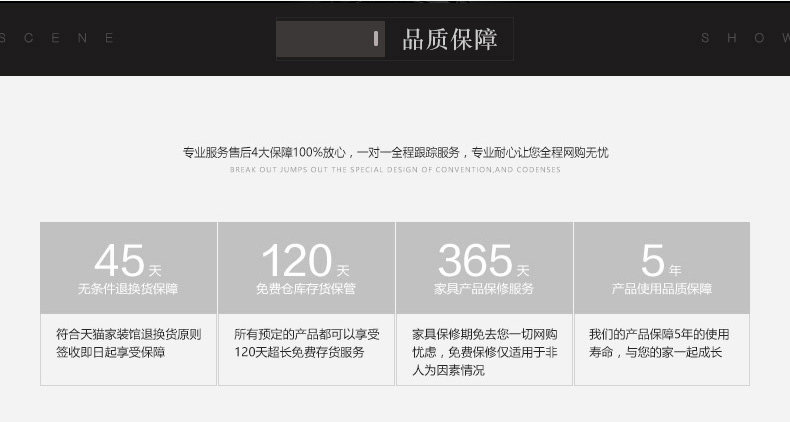The image size is (790, 422).
Task: Click the 符合天猫家装馆退换货原则 description
Action: tap(128, 343)
